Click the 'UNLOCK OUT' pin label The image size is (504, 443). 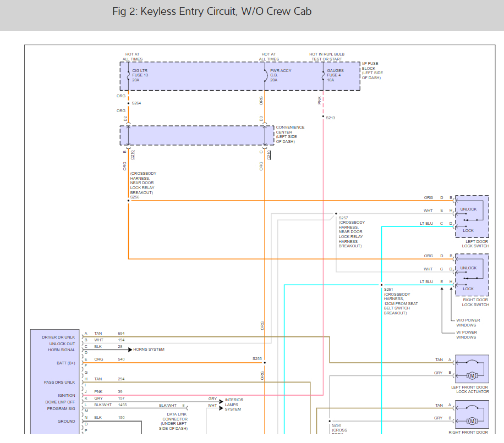pyautogui.click(x=62, y=344)
